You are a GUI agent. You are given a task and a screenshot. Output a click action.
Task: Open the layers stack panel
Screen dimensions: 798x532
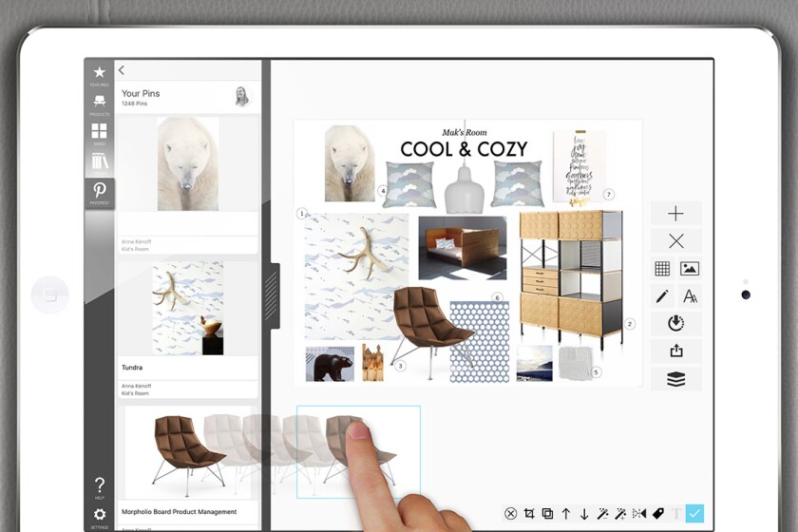675,379
